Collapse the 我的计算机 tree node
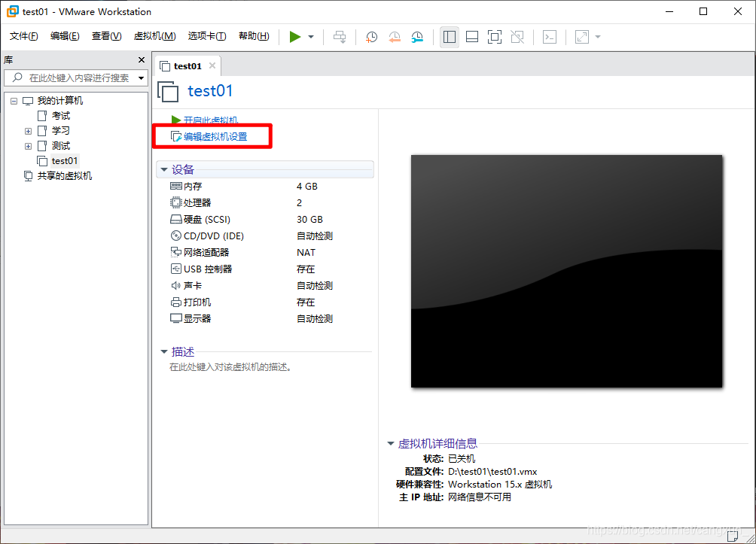Screen dimensions: 756x544 [14, 101]
